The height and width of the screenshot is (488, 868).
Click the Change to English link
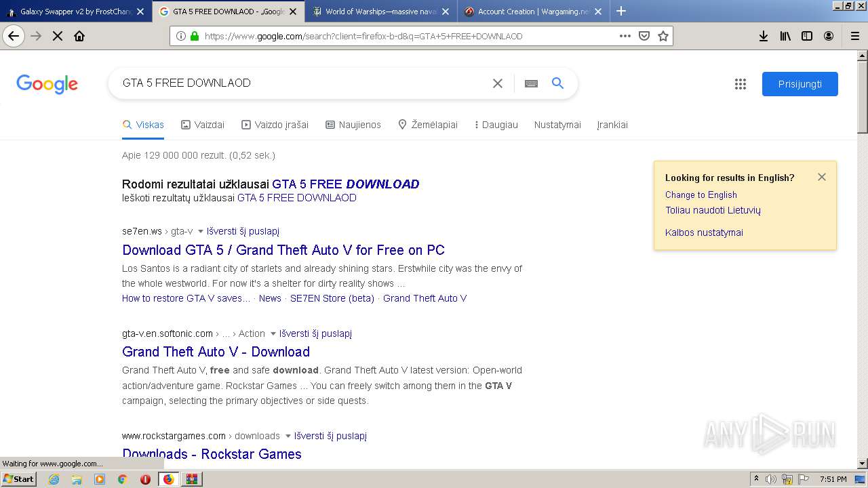[701, 195]
